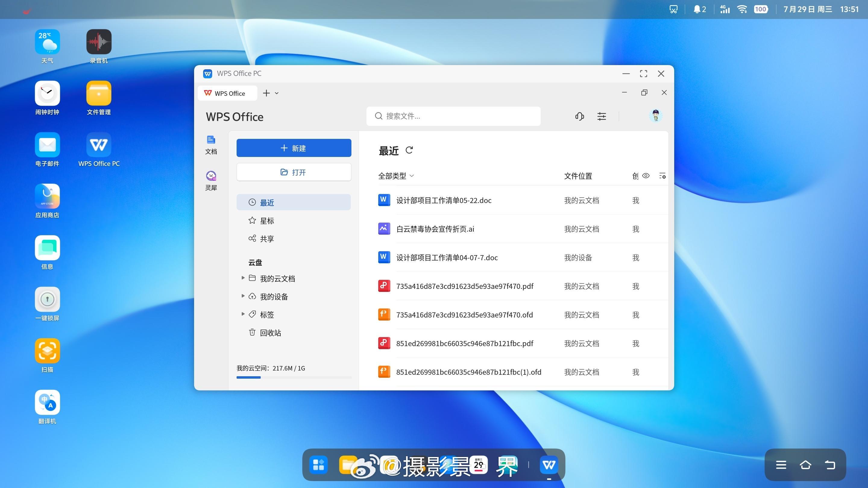This screenshot has height=488, width=868.
Task: Click the 我的云文档 folder label
Action: click(277, 279)
